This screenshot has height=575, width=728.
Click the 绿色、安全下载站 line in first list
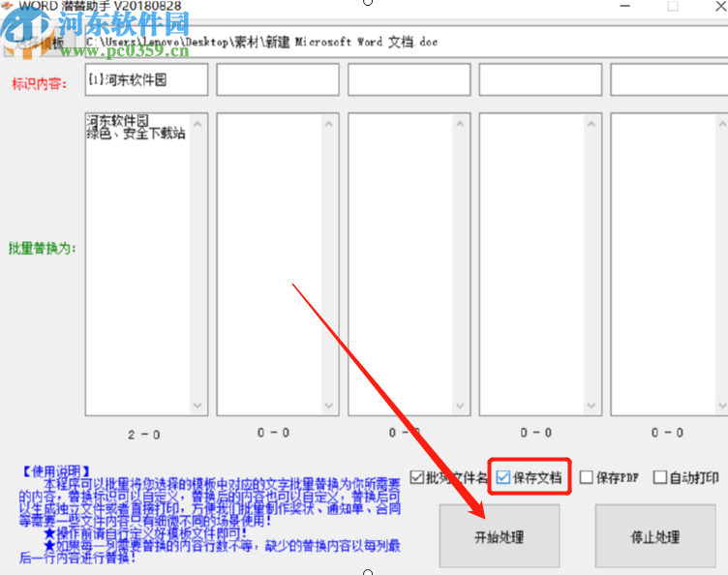point(136,134)
